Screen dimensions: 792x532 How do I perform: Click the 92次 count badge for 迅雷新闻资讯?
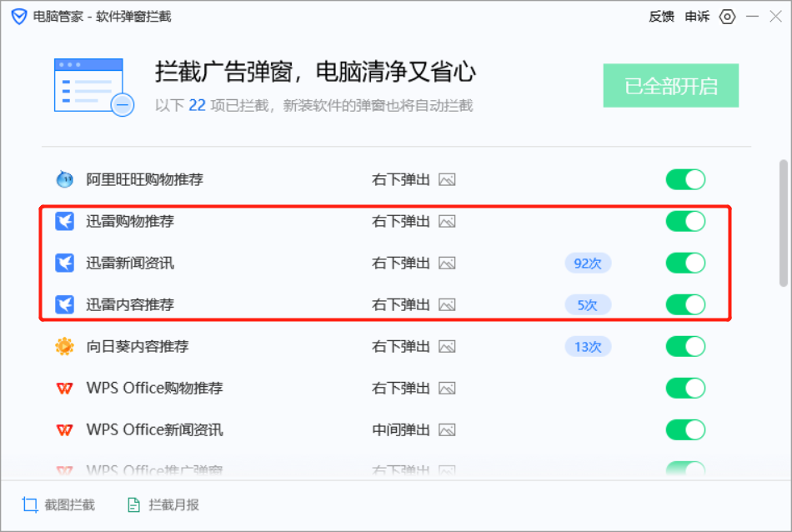588,263
